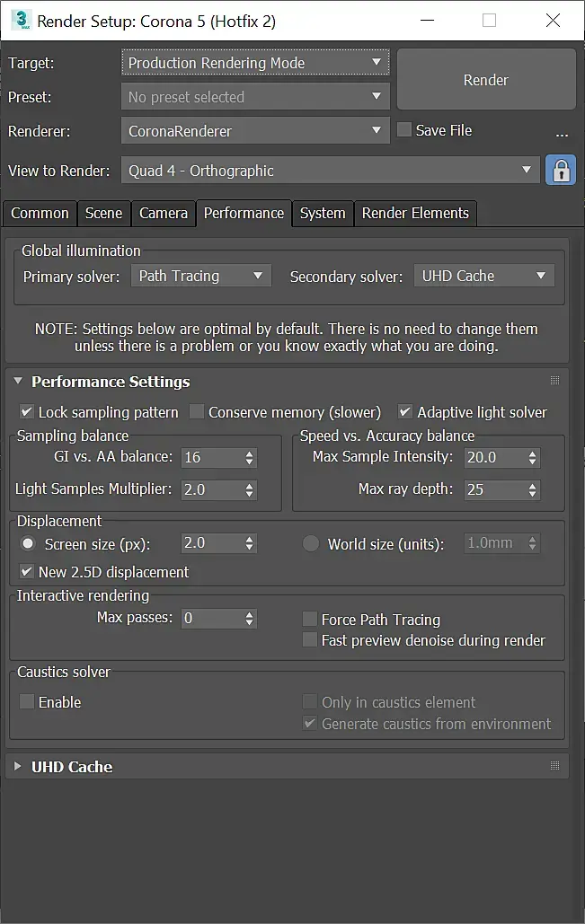This screenshot has width=585, height=924.
Task: Switch to the Render Elements tab
Action: 414,213
